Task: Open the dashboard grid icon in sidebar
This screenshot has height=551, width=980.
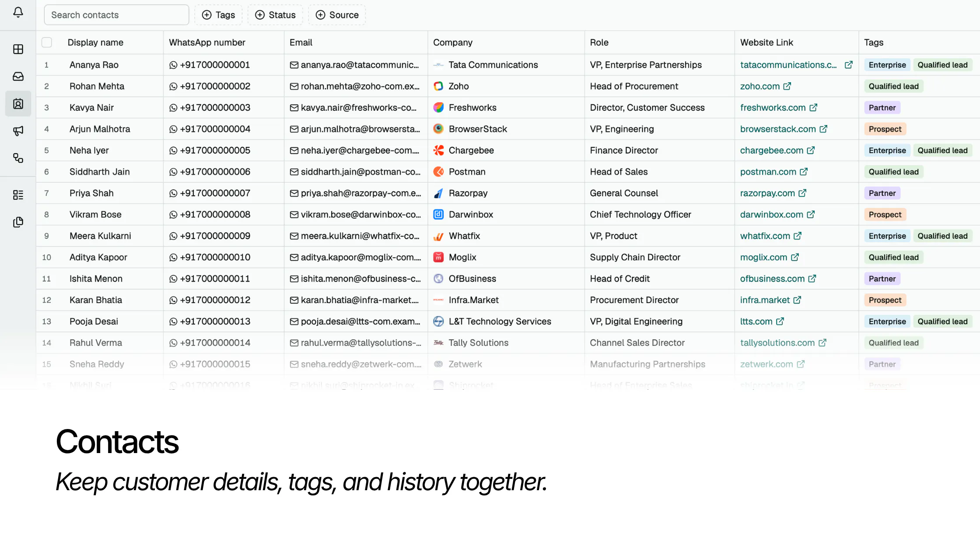Action: point(18,49)
